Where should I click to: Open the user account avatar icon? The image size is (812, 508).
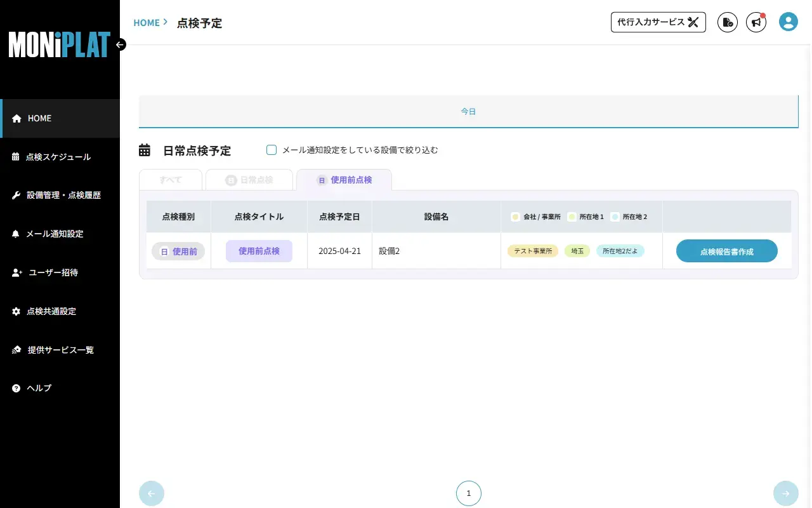pos(788,21)
